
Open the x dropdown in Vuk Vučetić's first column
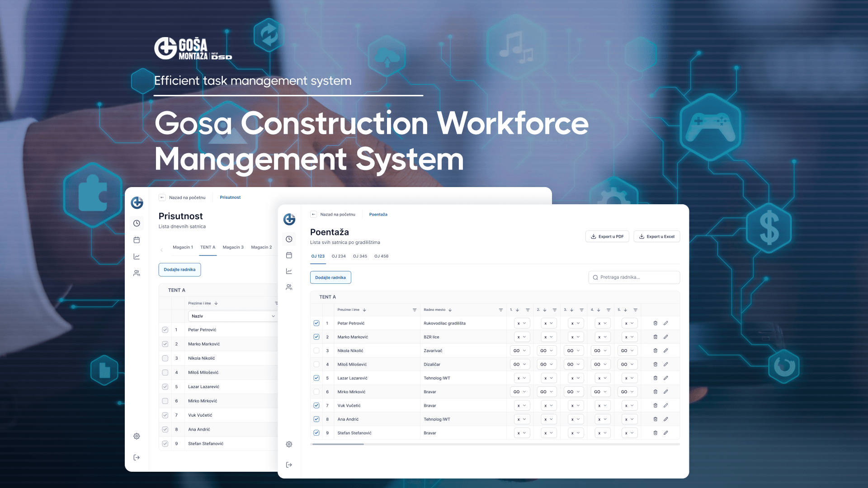522,405
